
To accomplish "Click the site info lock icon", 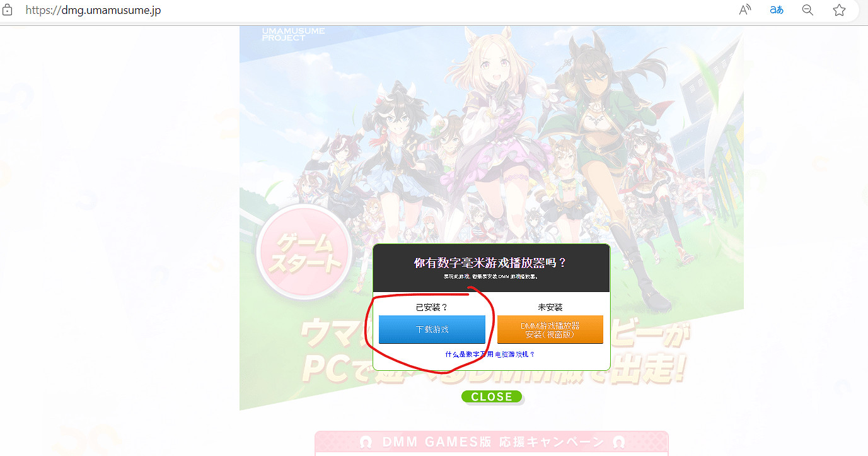I will point(8,10).
